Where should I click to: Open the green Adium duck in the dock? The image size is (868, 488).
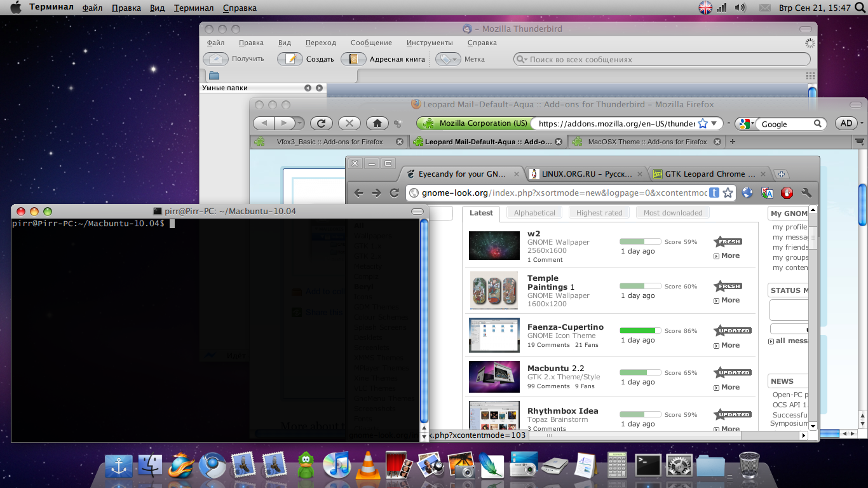pos(306,466)
